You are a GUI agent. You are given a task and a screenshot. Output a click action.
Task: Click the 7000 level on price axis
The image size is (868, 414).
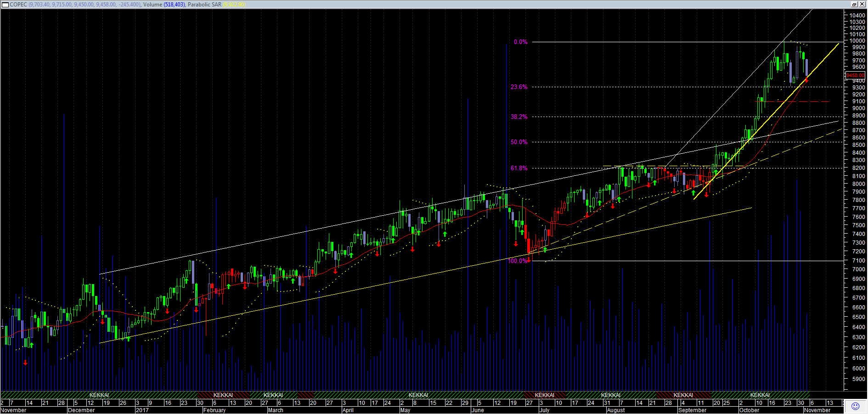tap(858, 270)
